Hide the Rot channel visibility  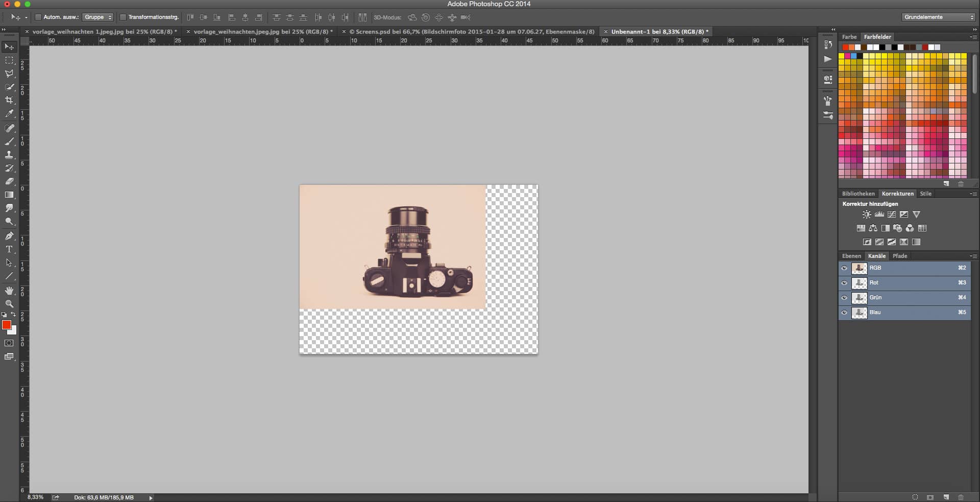pos(844,283)
